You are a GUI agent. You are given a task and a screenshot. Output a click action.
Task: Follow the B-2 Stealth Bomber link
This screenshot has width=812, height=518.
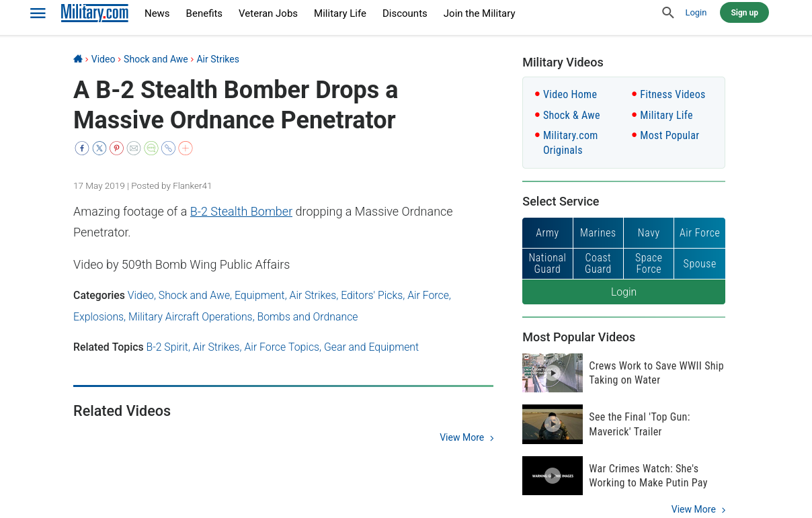coord(241,212)
